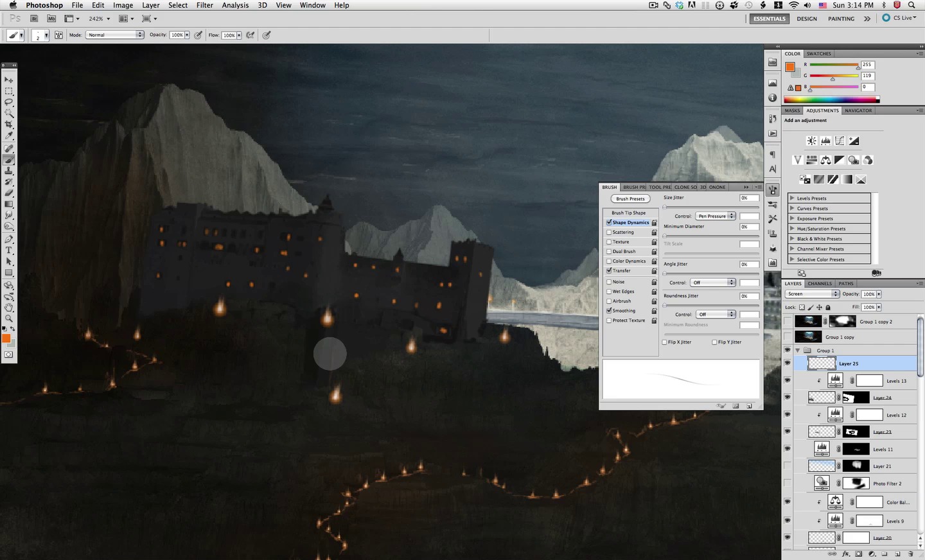Viewport: 925px width, 560px height.
Task: Open the Screen blend mode dropdown
Action: click(813, 294)
